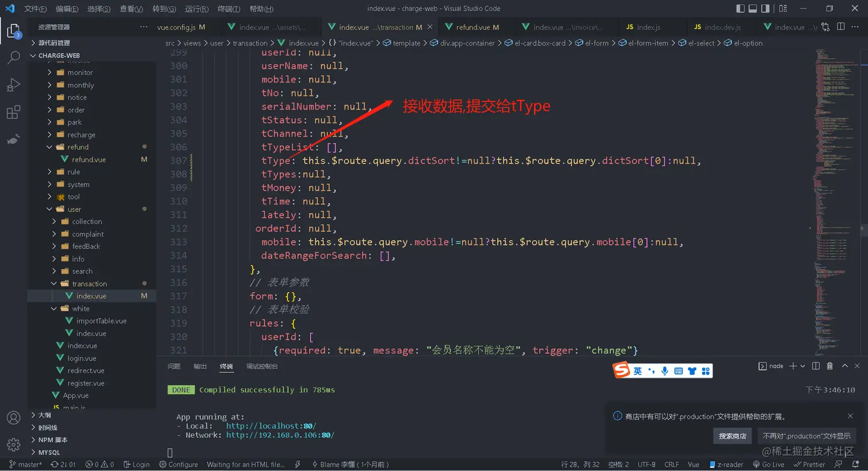Select the Search icon in the activity bar
The height and width of the screenshot is (471, 868).
click(13, 57)
